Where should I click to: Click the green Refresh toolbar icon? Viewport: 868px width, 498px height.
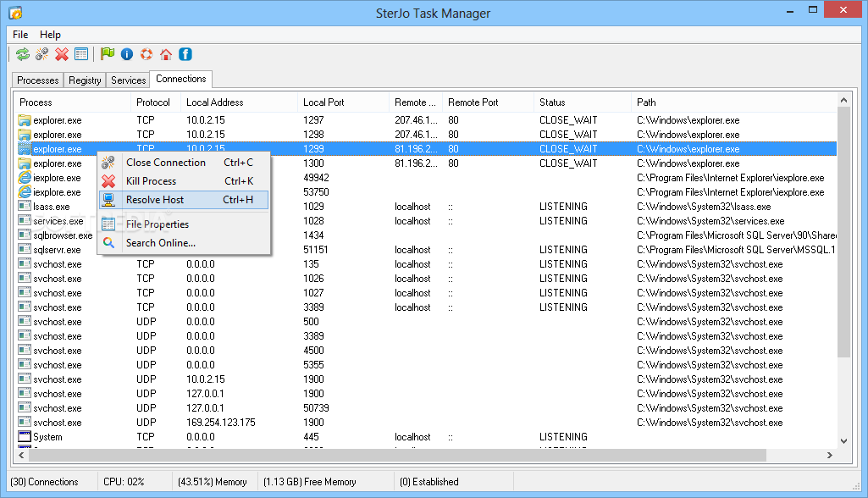point(23,54)
